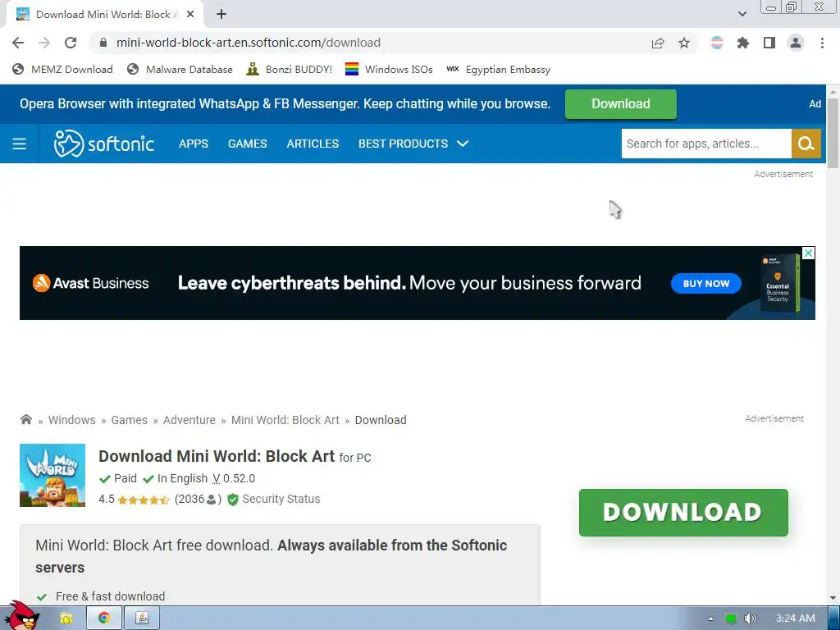Click the home breadcrumb icon
The image size is (840, 630).
(25, 419)
